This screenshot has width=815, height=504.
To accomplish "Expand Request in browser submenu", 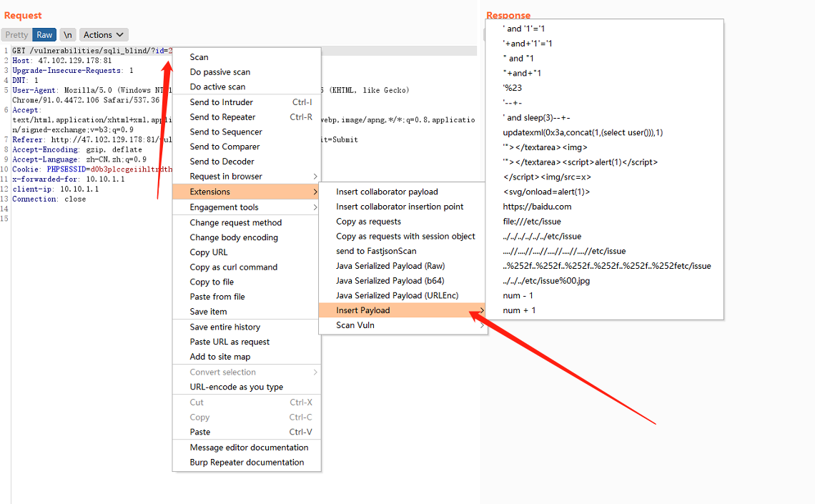I will (247, 177).
